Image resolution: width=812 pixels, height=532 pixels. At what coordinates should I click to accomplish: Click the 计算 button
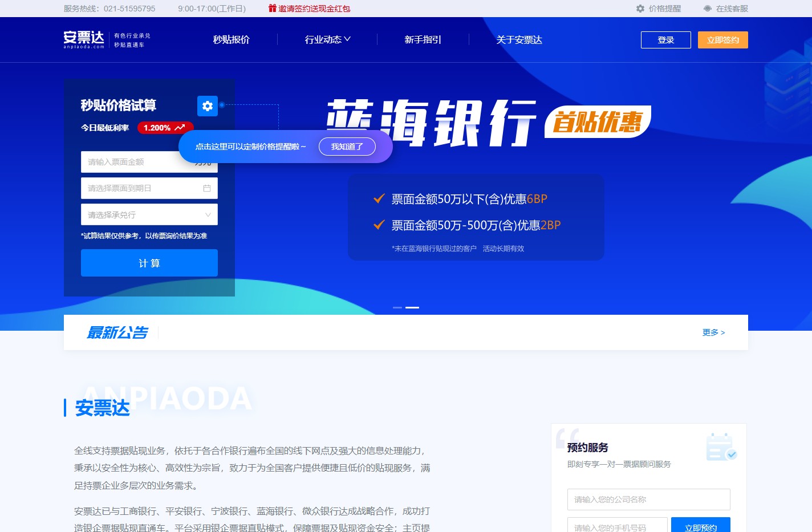(x=149, y=263)
